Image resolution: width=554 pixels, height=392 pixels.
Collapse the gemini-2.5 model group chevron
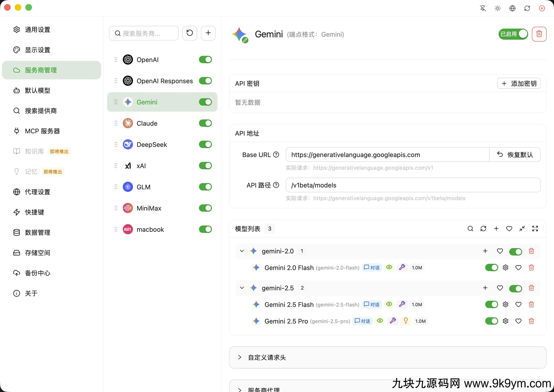click(x=242, y=288)
